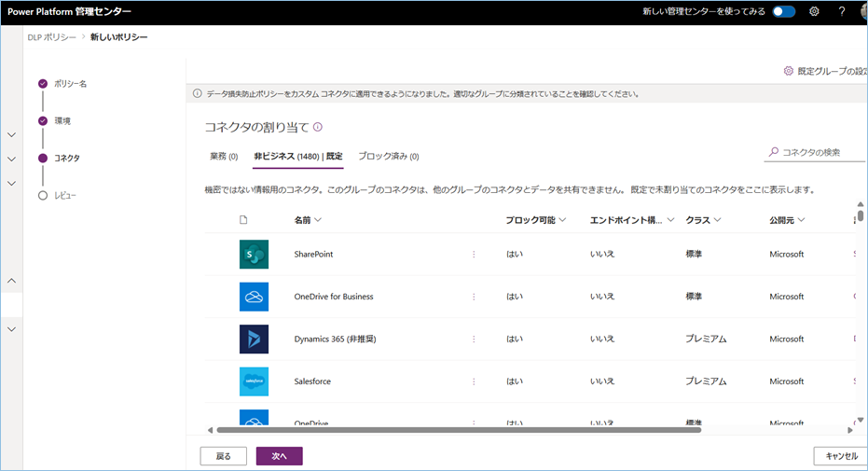The image size is (868, 471).
Task: Open the settings gear in header
Action: point(814,12)
